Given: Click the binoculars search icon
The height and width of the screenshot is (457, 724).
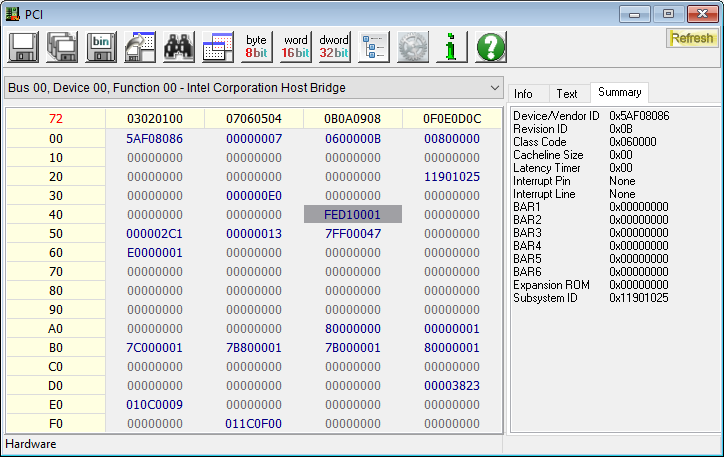Looking at the screenshot, I should click(179, 46).
